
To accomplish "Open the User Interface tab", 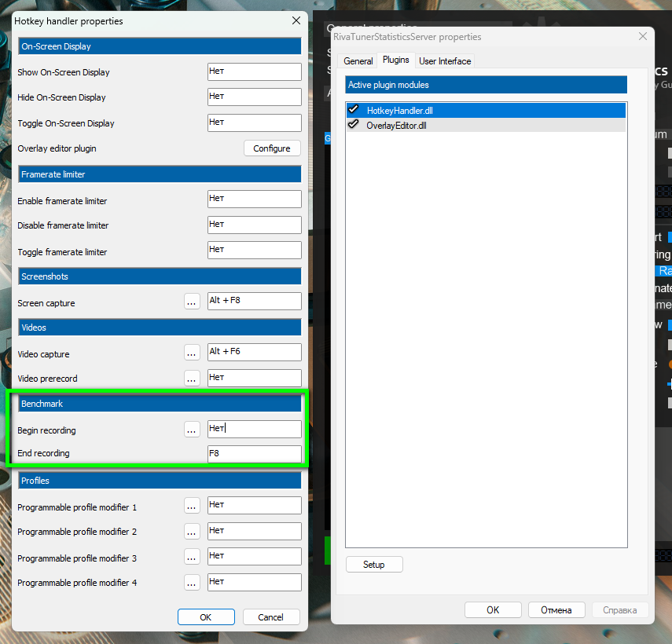I will [445, 60].
